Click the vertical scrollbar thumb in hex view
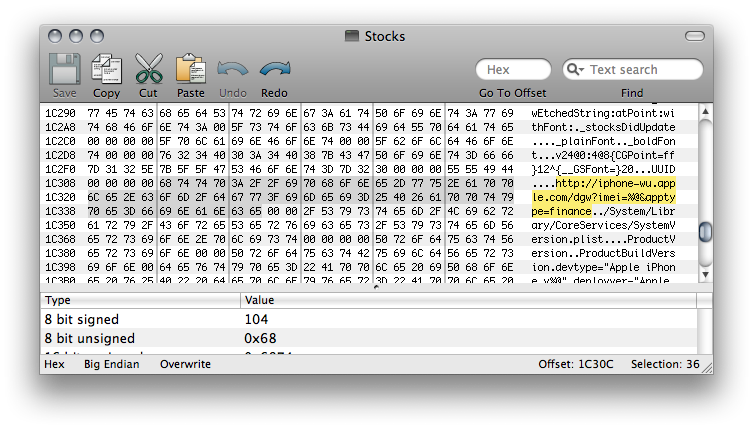 705,231
